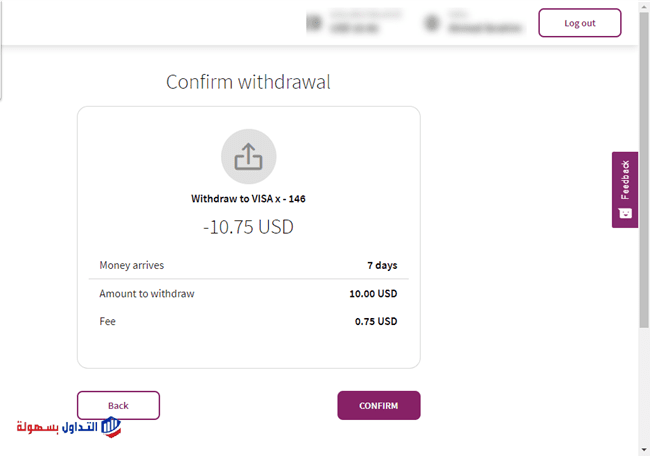650x456 pixels.
Task: Click the blurred user name in header
Action: point(485,23)
